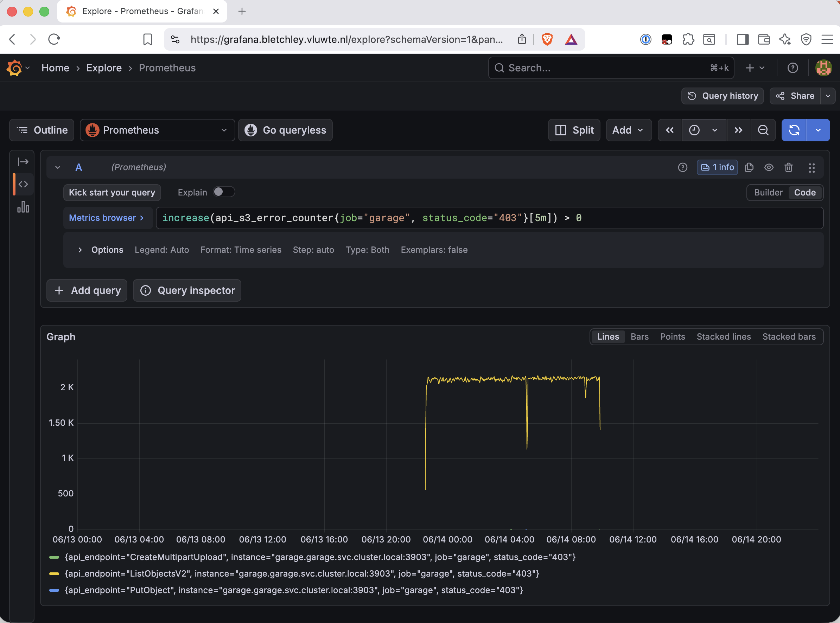The width and height of the screenshot is (840, 623).
Task: Click the Prometheus breadcrumb
Action: [x=167, y=68]
